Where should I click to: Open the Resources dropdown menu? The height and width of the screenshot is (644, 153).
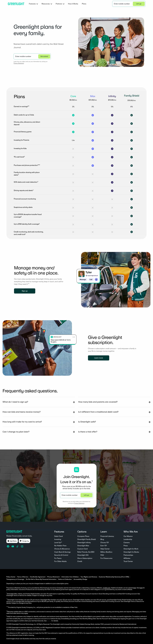(x=47, y=4)
